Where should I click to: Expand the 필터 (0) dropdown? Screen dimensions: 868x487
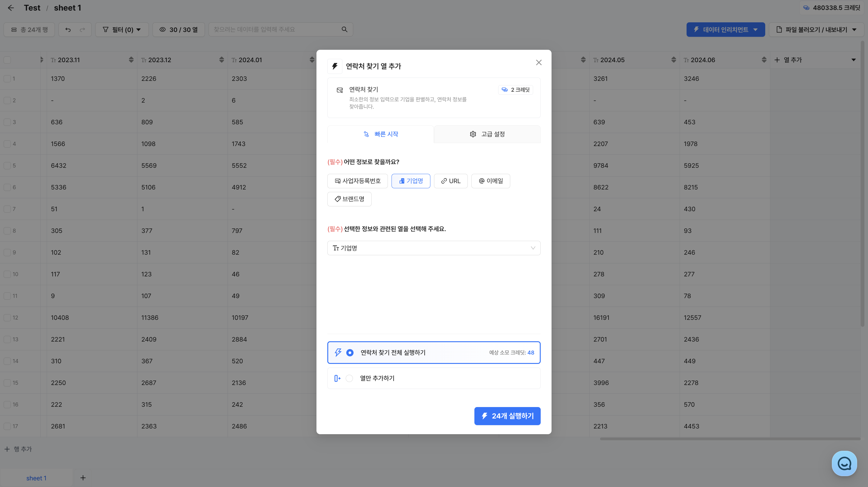click(122, 30)
